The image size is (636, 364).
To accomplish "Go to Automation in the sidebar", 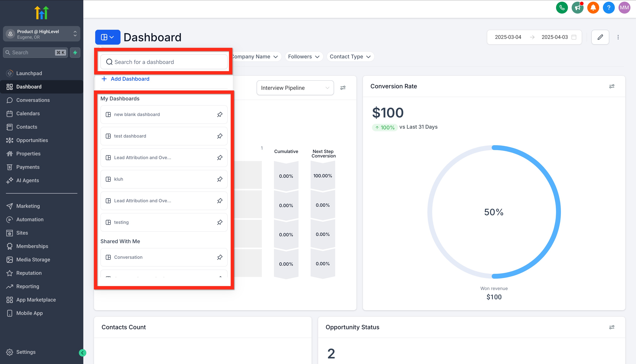I will [x=30, y=220].
